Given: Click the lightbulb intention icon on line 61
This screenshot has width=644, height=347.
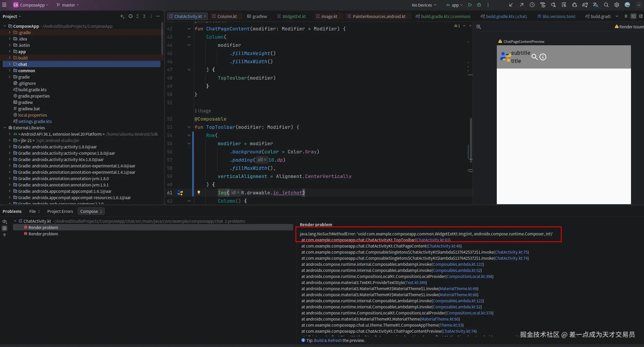Looking at the screenshot, I should pos(199,193).
